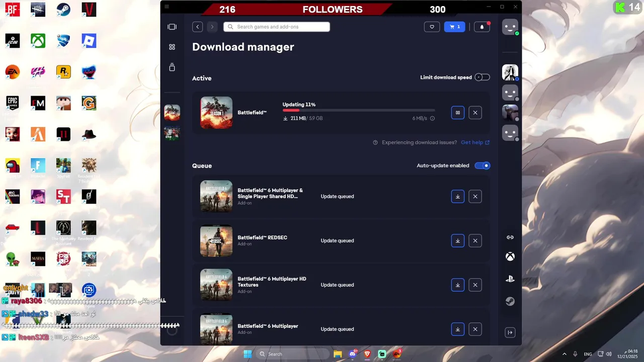This screenshot has height=362, width=644.
Task: Open the notifications bell
Action: [481, 27]
